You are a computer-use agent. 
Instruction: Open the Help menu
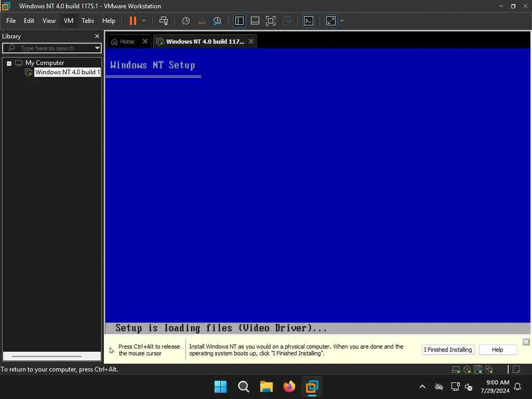(x=109, y=21)
